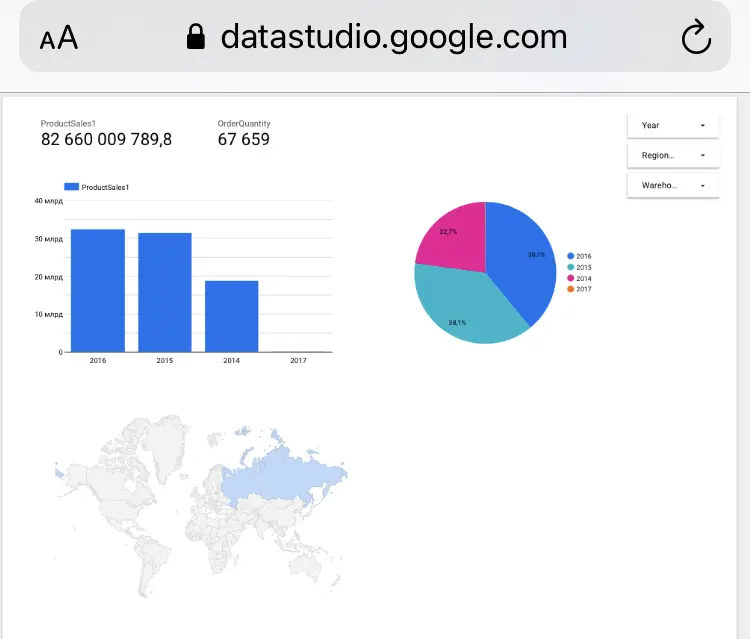Click the 2015 teal legend dot
This screenshot has width=750, height=639.
570,267
